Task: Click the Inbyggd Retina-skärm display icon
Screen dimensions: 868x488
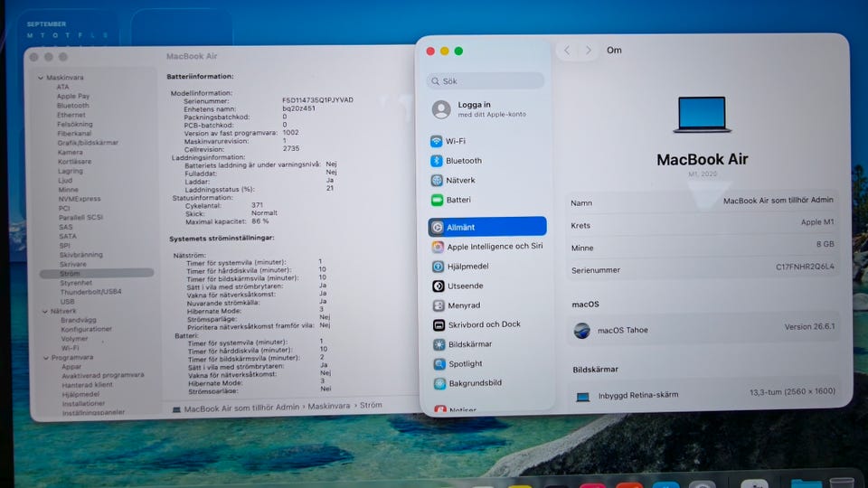Action: coord(582,397)
